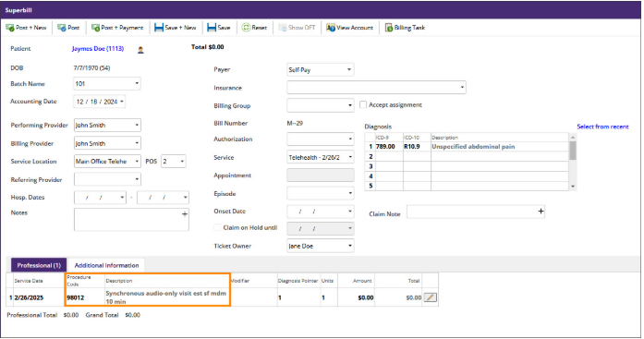Reset the superbill form

254,28
